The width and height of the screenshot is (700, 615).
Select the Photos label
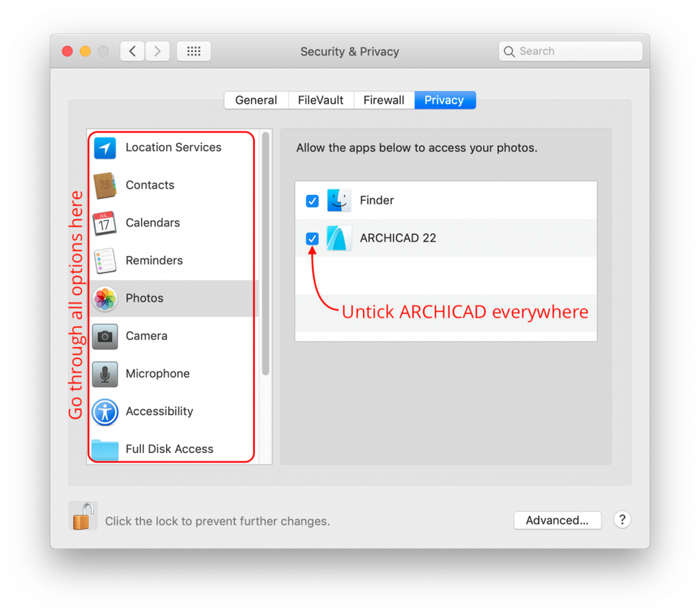coord(144,298)
